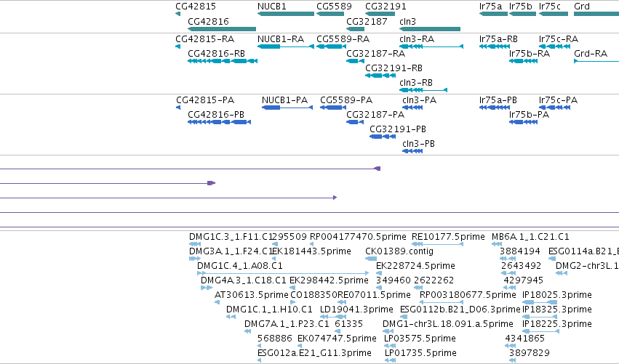Select the 4341865 feature label
The image size is (619, 364).
pyautogui.click(x=524, y=339)
